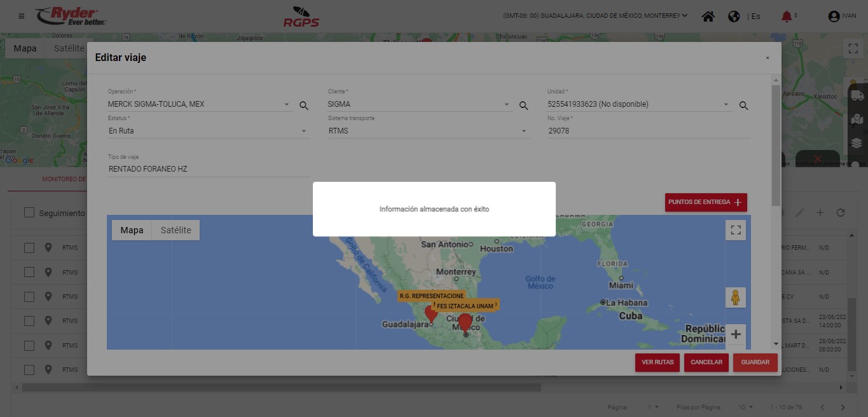Click the search icon next to Cliente
Viewport: 868px width, 417px height.
(x=523, y=106)
